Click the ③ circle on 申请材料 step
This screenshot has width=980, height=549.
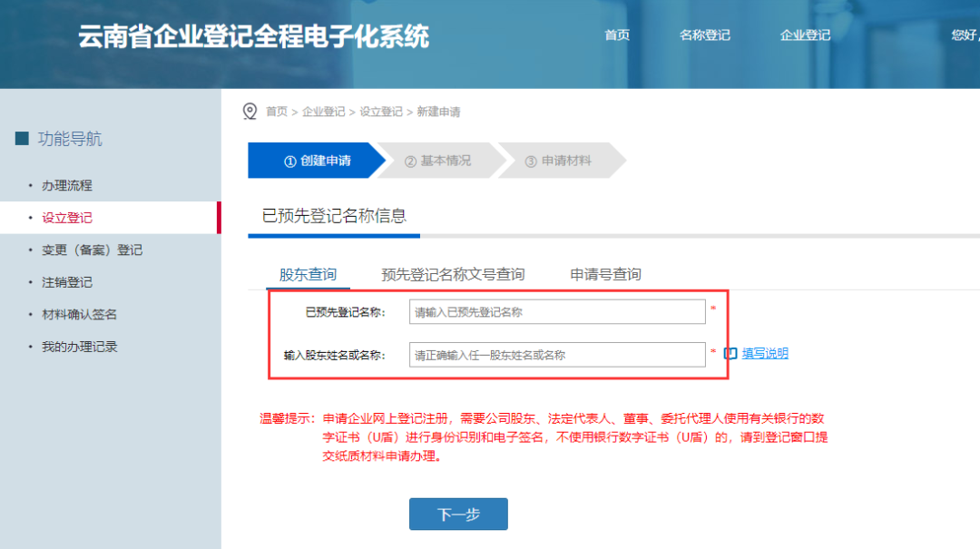point(534,161)
